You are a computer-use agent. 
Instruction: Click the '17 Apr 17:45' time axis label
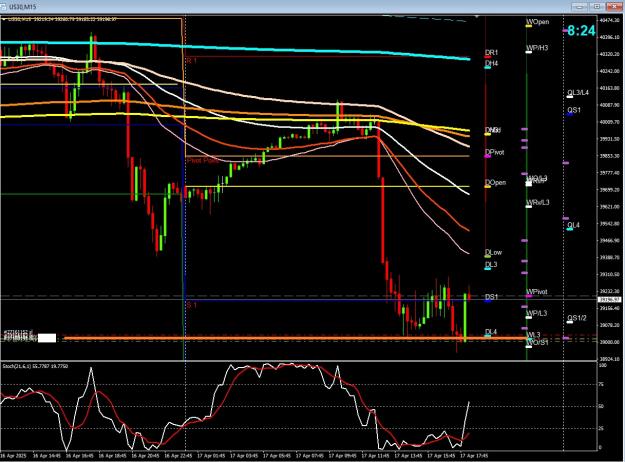(x=474, y=455)
